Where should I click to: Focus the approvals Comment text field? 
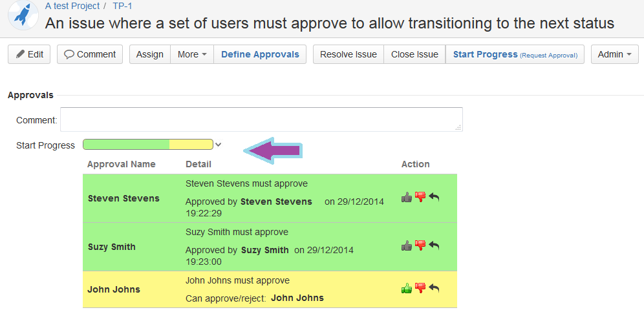261,119
